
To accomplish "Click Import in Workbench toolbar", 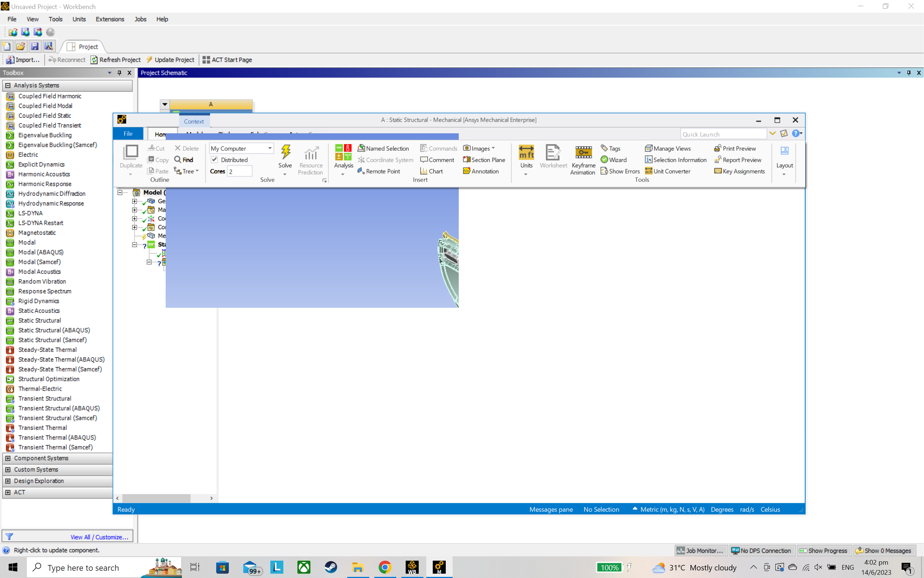I will [x=23, y=60].
